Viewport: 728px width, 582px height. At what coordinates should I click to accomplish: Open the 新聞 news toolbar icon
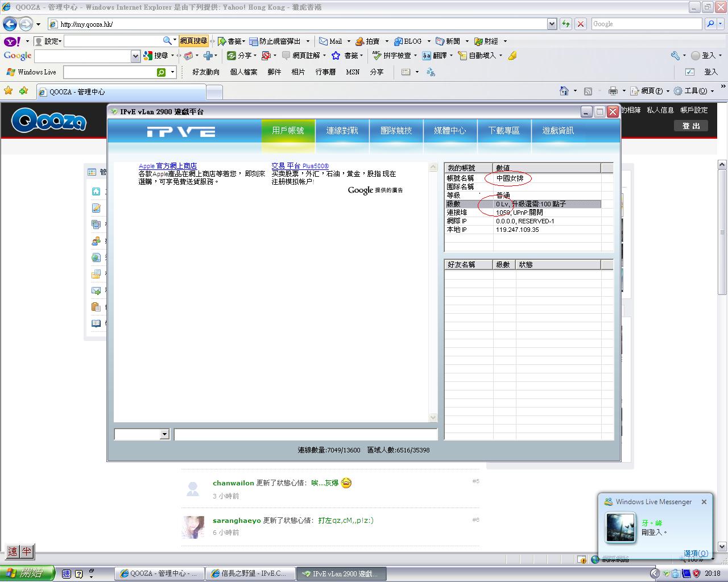440,41
